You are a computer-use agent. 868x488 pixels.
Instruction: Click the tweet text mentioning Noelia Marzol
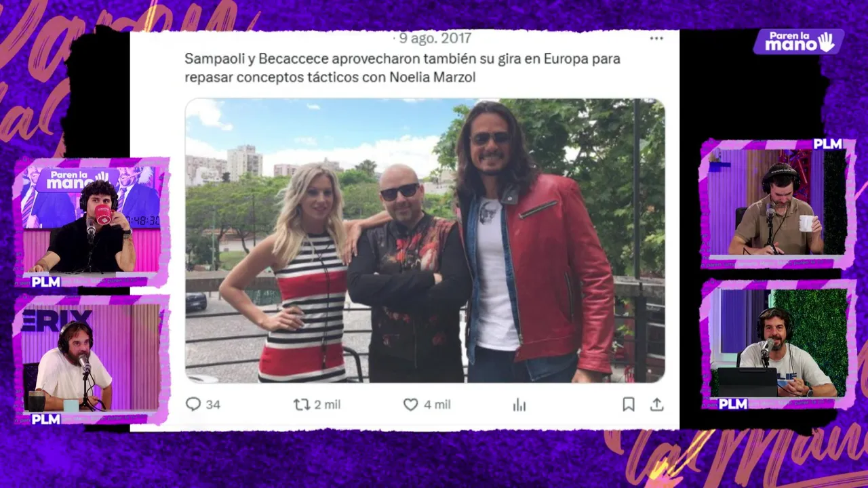pos(402,68)
